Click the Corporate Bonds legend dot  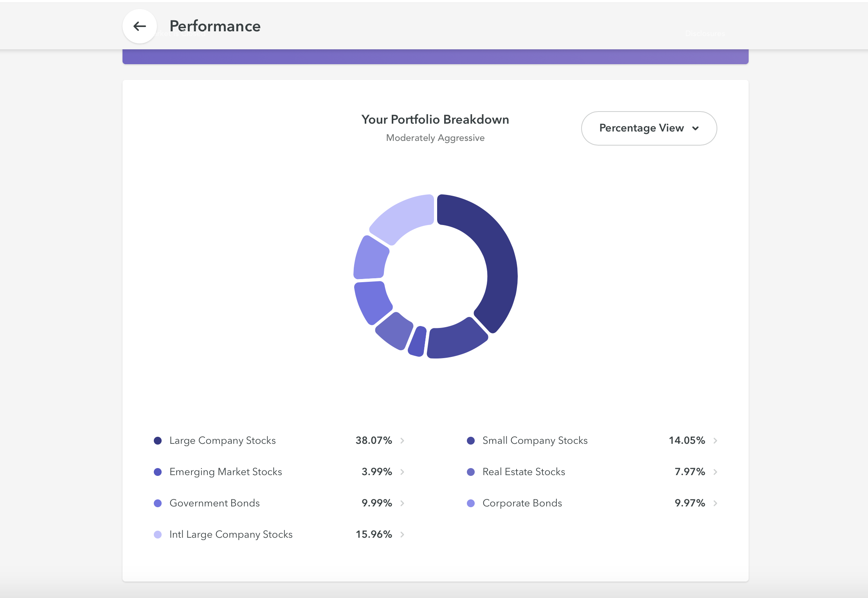pos(471,503)
